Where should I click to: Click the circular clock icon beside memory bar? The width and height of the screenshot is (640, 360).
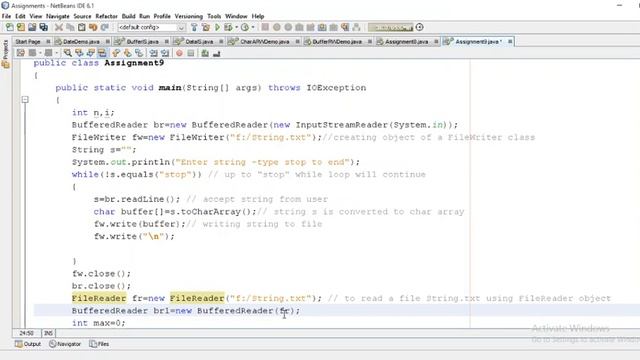419,27
